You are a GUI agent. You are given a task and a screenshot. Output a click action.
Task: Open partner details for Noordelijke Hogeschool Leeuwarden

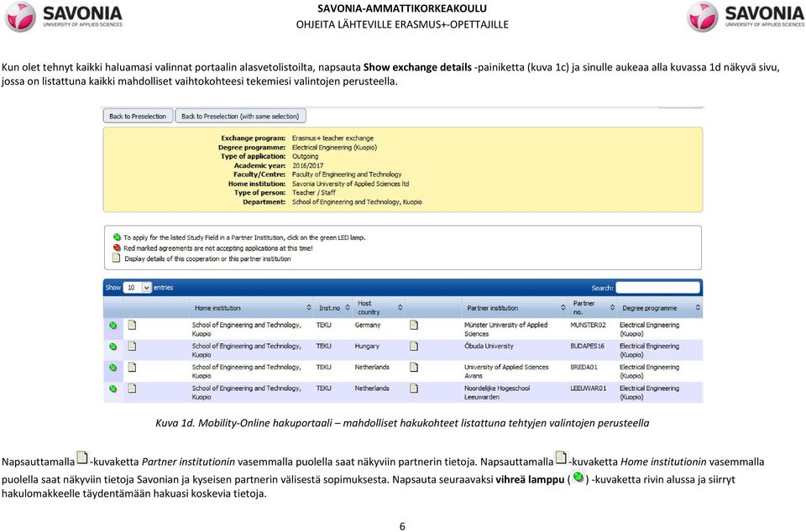coord(414,389)
